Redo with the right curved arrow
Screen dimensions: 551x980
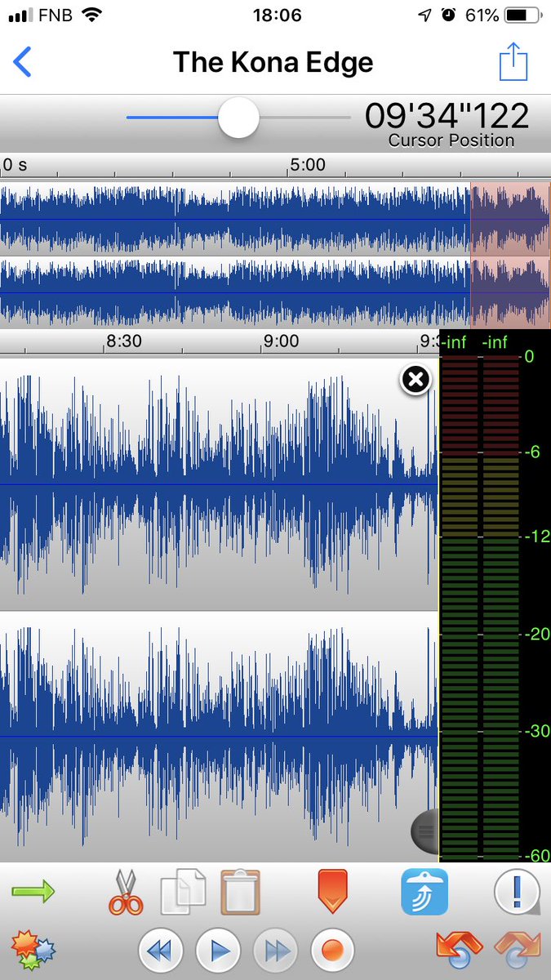click(x=517, y=951)
